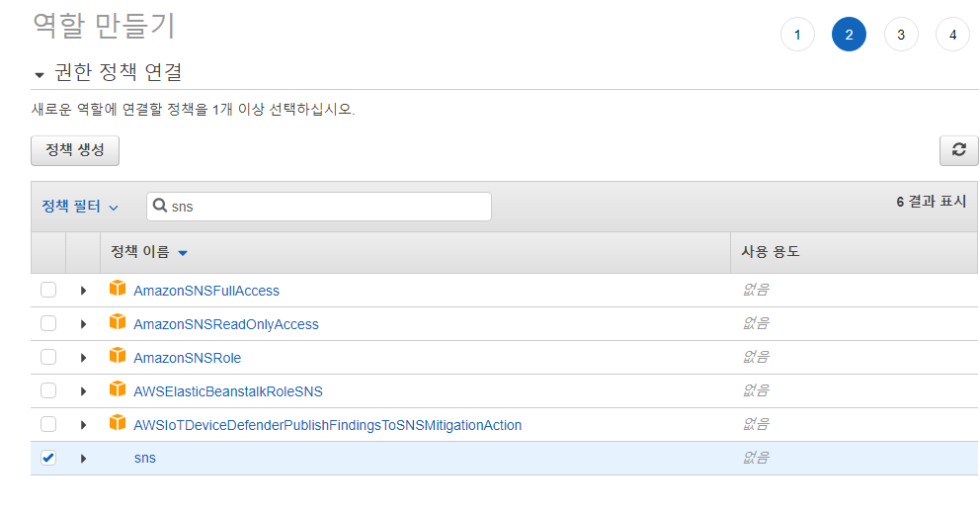This screenshot has height=515, width=980.
Task: Jump to wizard step 3
Action: pyautogui.click(x=901, y=35)
